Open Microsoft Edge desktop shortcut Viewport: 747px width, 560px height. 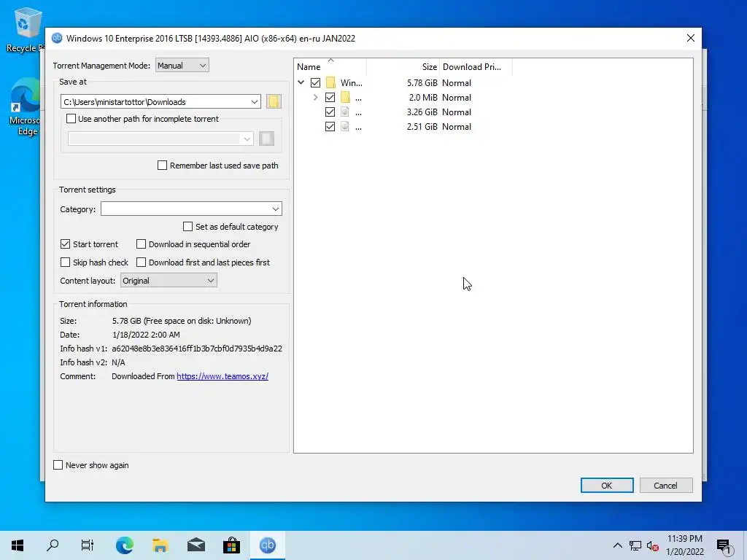(25, 107)
